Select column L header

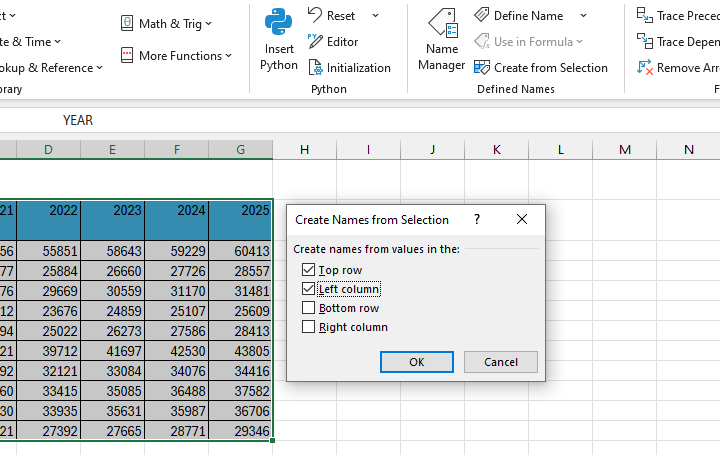560,150
